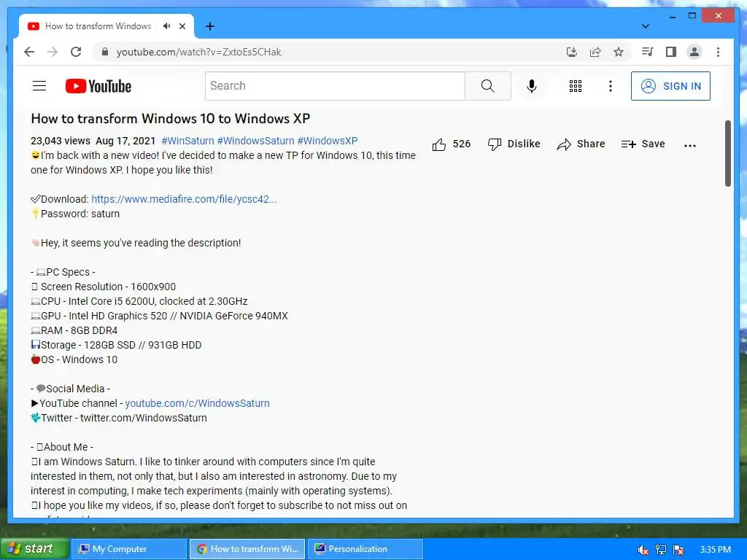Toggle Chrome's side panel
Image resolution: width=747 pixels, height=560 pixels.
[671, 52]
